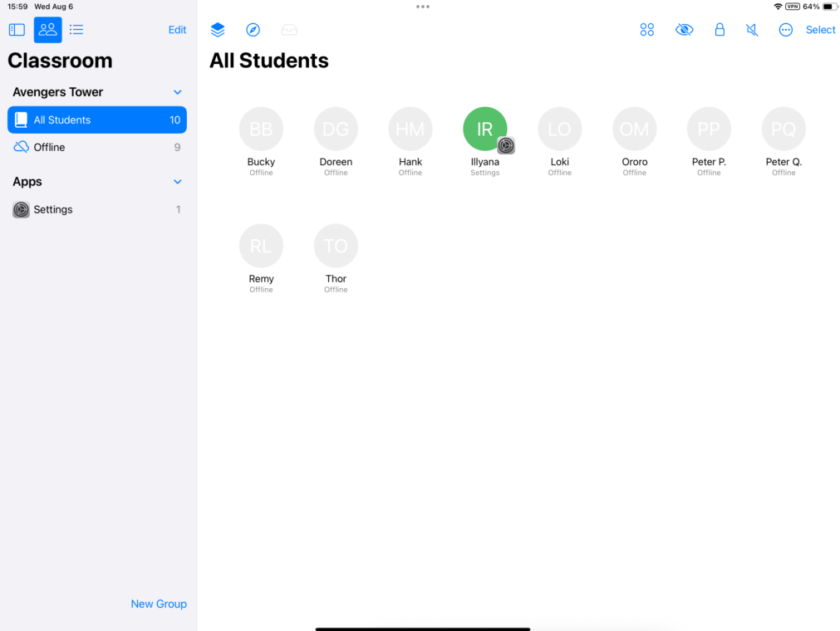Select student Thor's avatar
The image size is (840, 631).
[x=336, y=246]
